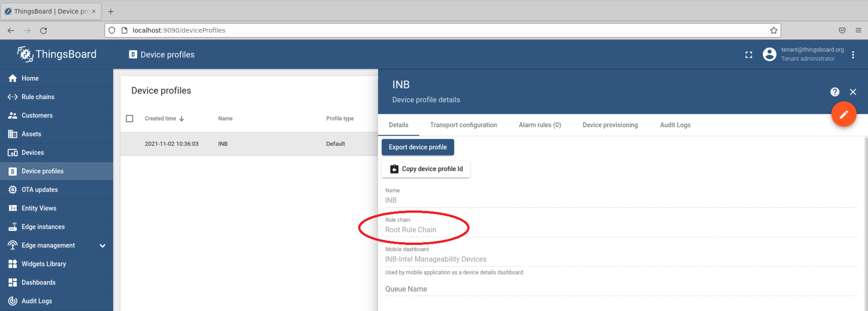Click the sidebar Audit Logs icon
868x311 pixels.
[13, 301]
